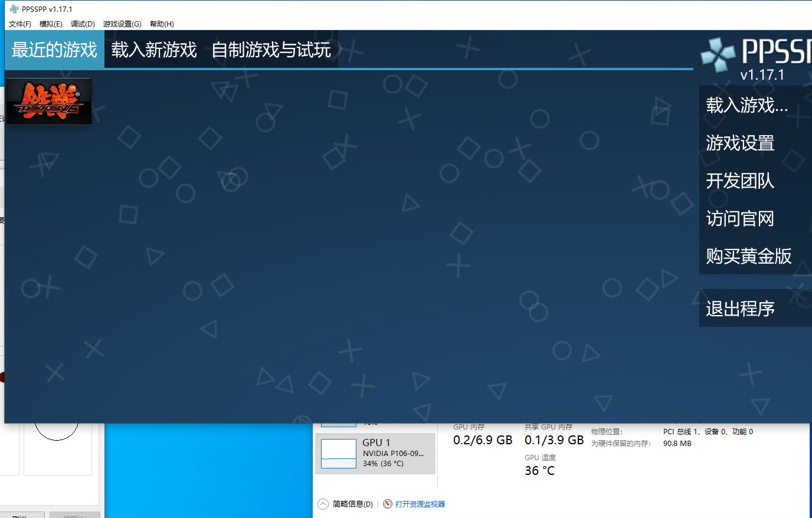
Task: Click the 0.1/3.9 GB shared GPU memory value
Action: click(554, 440)
